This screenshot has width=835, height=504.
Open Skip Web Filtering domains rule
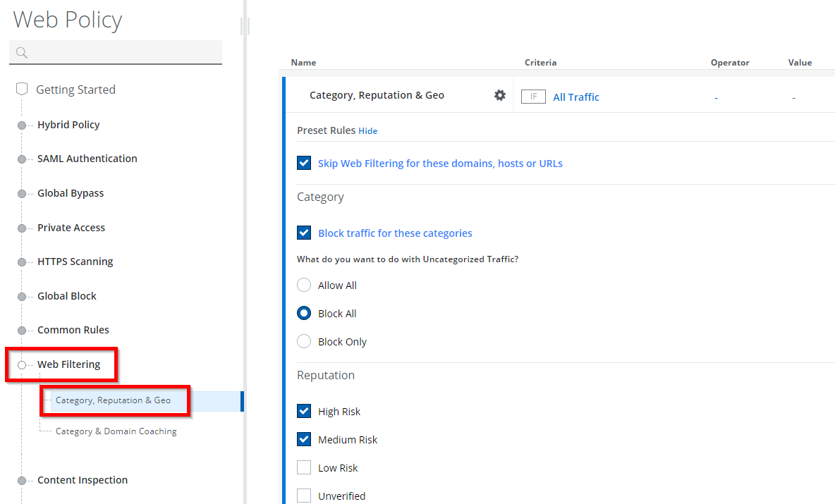click(x=440, y=163)
